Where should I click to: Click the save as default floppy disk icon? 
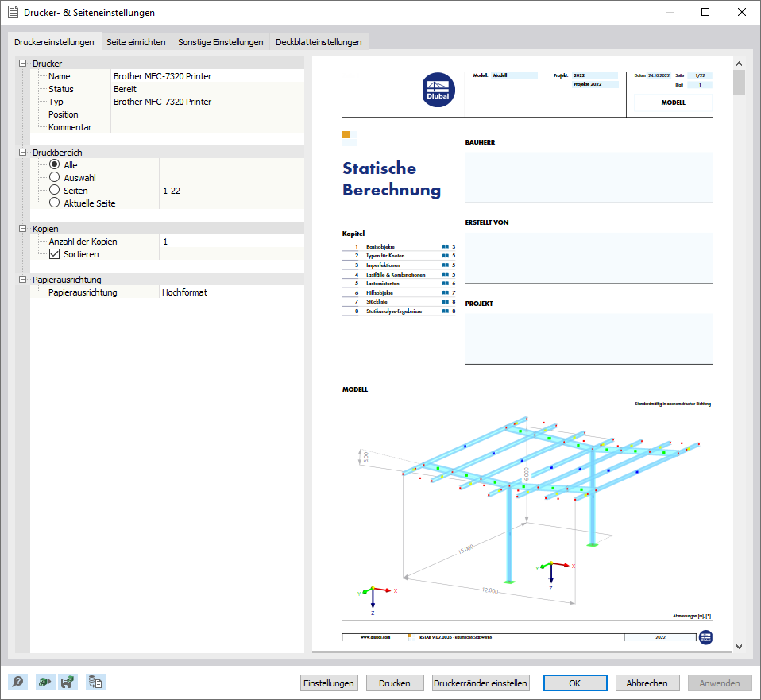(x=68, y=682)
